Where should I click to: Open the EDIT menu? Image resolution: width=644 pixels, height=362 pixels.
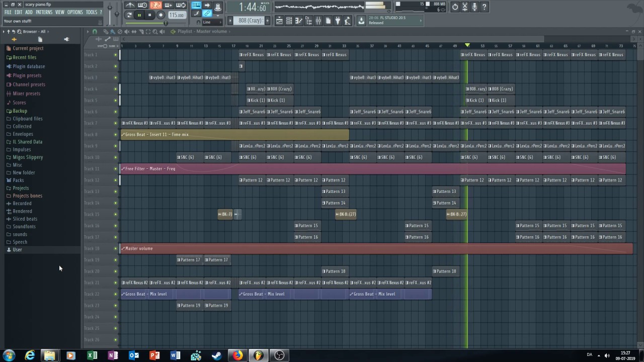[x=18, y=12]
